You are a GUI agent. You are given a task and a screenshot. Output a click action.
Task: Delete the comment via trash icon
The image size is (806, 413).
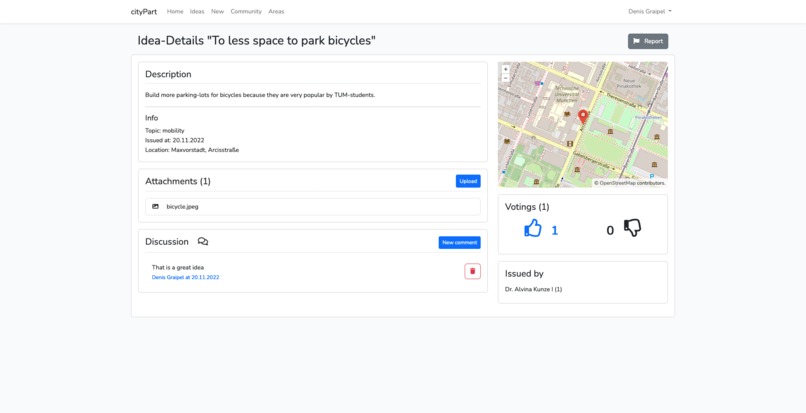click(472, 272)
